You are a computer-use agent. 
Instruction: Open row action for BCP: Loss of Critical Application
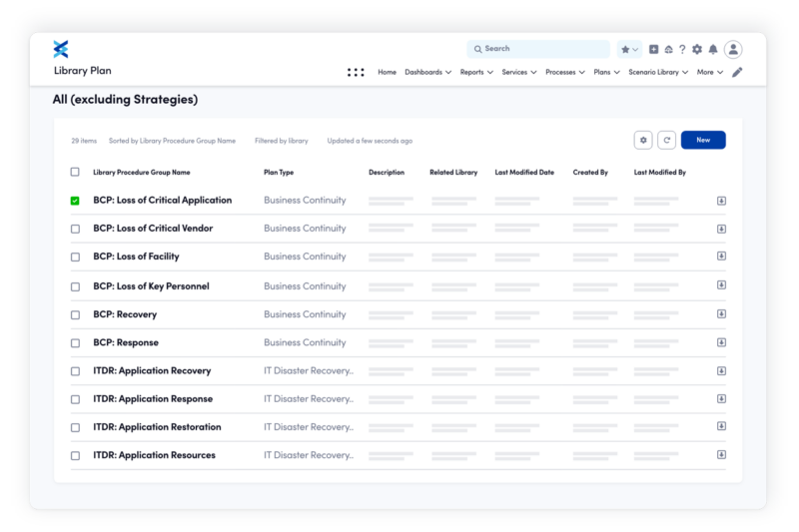point(721,201)
